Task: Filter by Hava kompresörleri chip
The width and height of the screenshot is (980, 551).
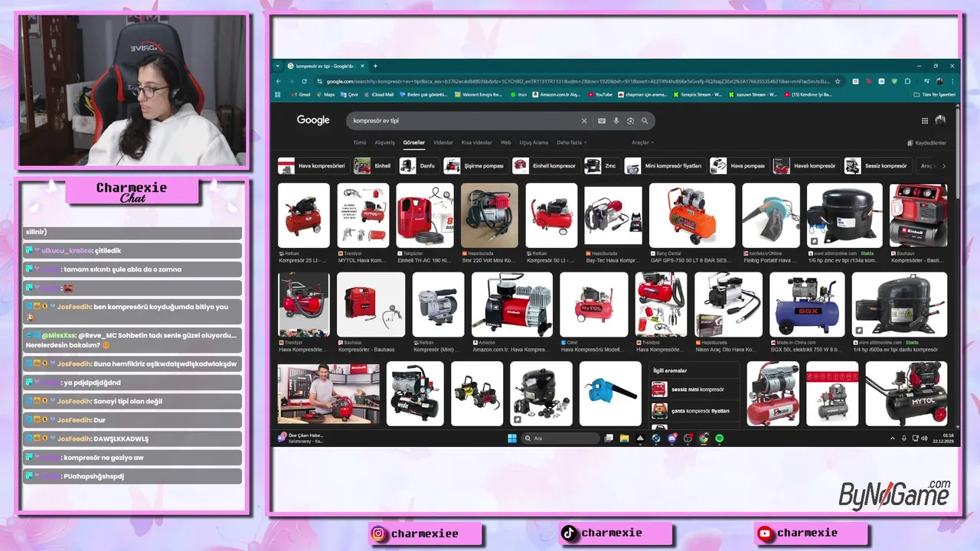Action: 312,166
